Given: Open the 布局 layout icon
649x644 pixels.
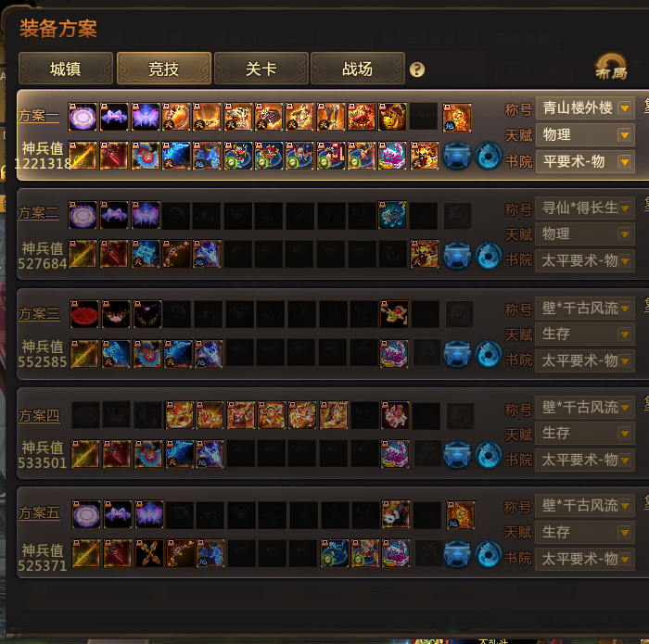Looking at the screenshot, I should pyautogui.click(x=611, y=66).
